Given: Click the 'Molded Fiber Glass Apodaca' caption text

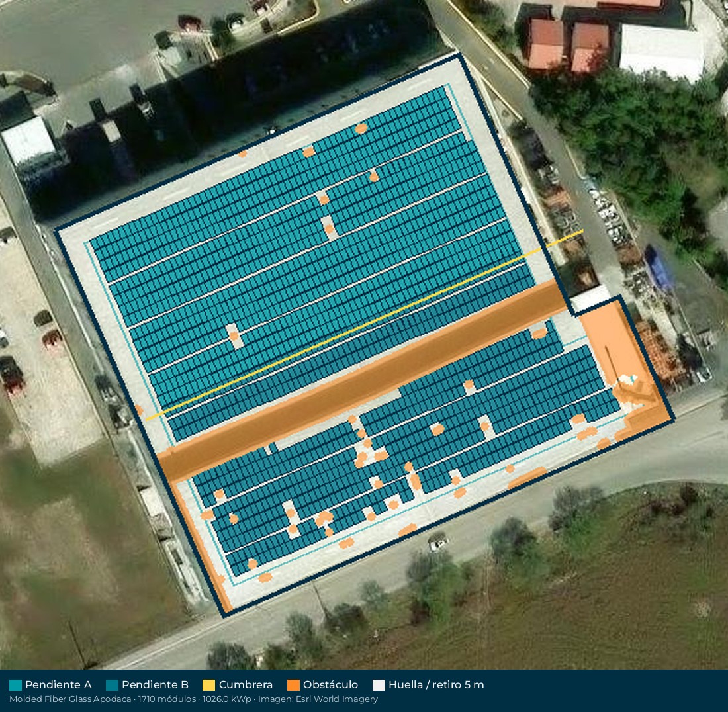Looking at the screenshot, I should point(70,699).
